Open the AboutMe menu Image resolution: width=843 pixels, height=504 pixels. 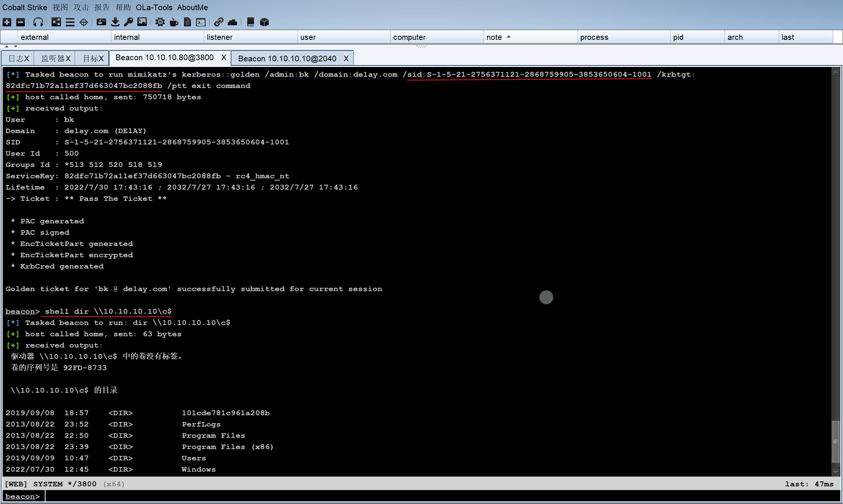192,8
